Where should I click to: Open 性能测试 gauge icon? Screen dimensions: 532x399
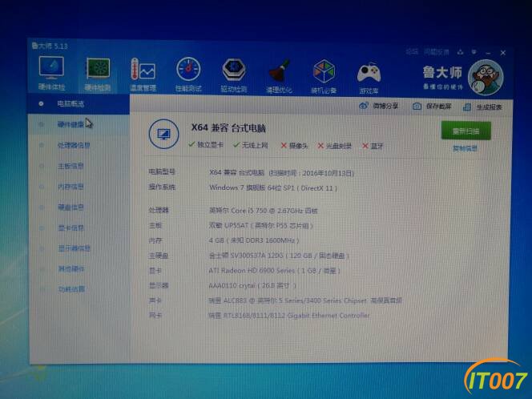188,70
